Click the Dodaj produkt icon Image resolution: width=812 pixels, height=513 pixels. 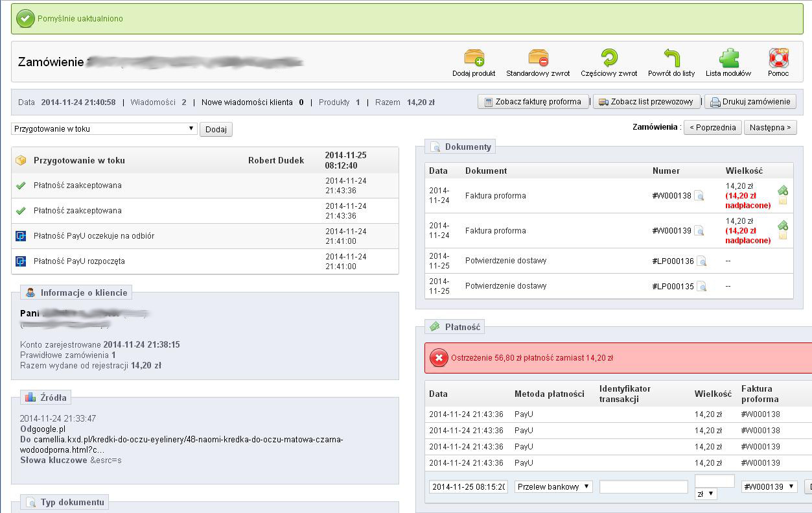click(x=474, y=58)
